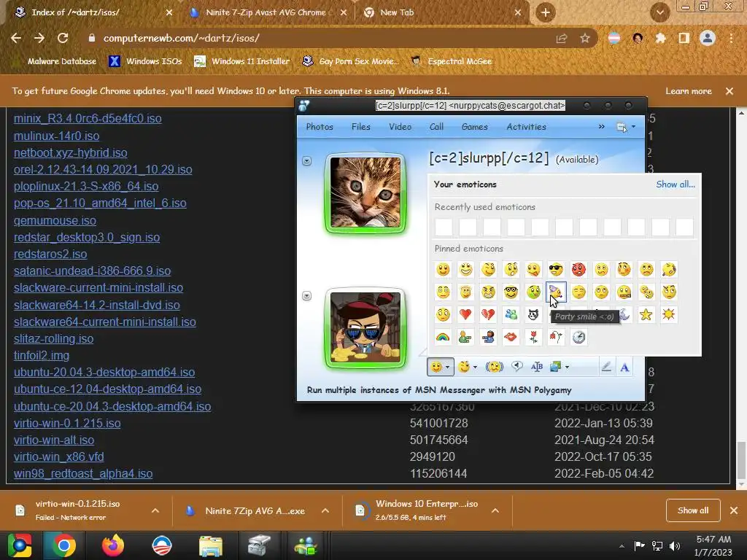747x560 pixels.
Task: Dismiss the Chrome update infobar
Action: pyautogui.click(x=729, y=91)
